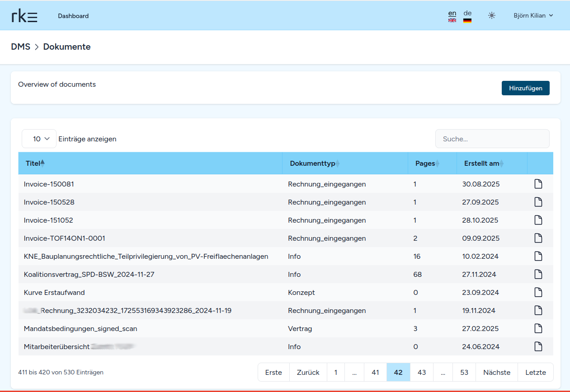Switch language to English flag
Viewport: 570px width, 392px height.
pyautogui.click(x=452, y=16)
